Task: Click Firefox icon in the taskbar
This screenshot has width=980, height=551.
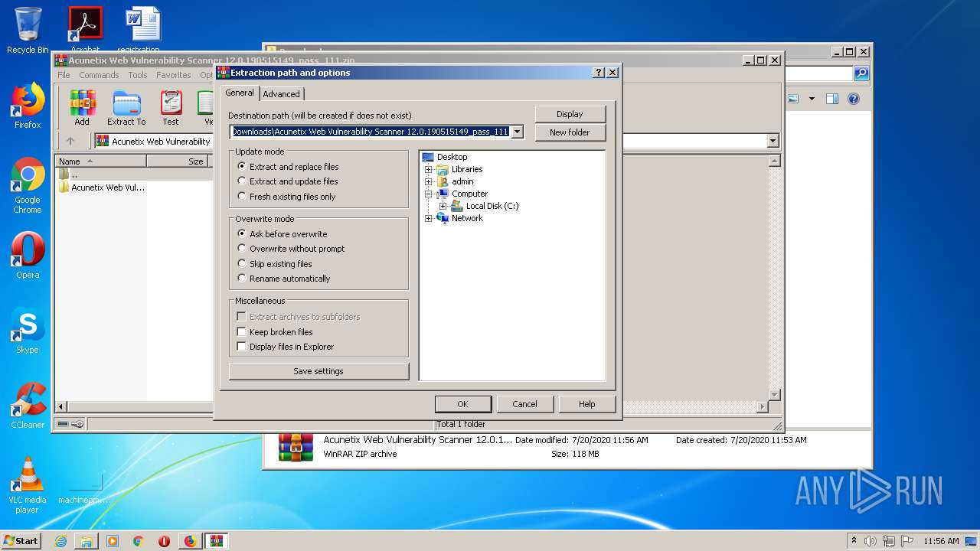Action: 190,541
